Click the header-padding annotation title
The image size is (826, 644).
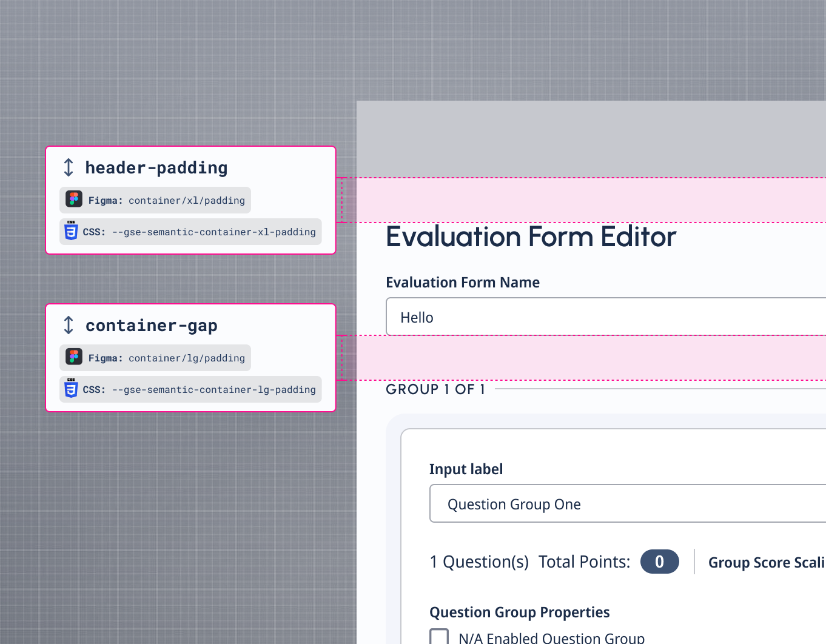coord(156,167)
